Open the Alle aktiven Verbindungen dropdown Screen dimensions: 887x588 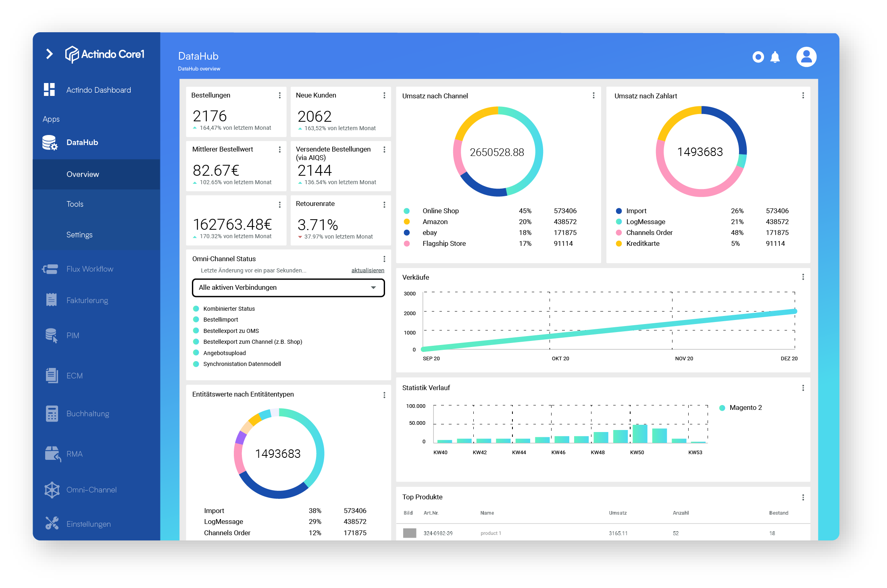pyautogui.click(x=288, y=288)
